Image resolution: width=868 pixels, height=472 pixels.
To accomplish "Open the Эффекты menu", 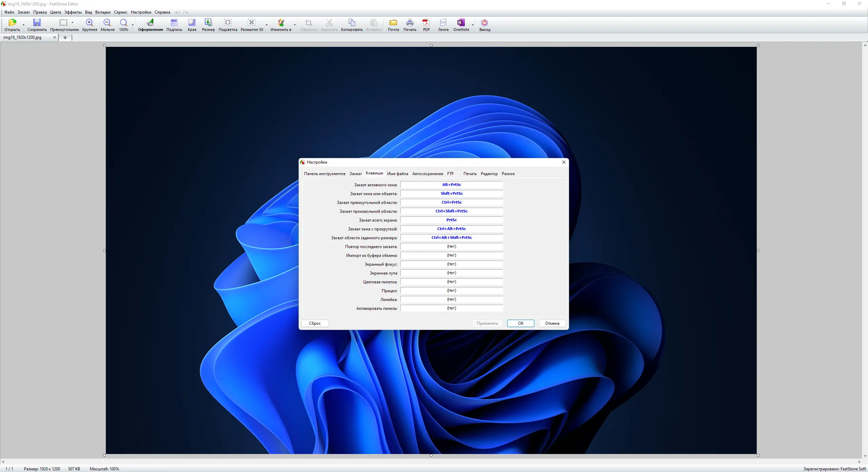I will pyautogui.click(x=73, y=12).
